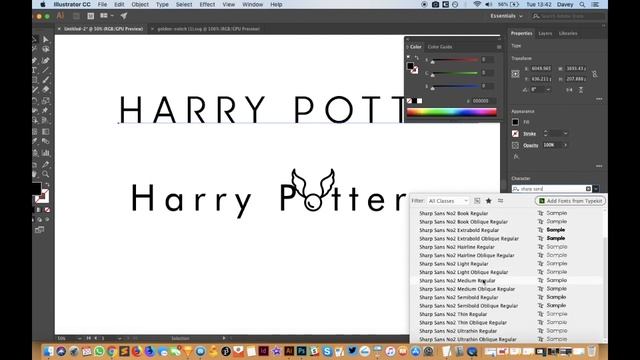Select the Gradient tool
Viewport: 640px width, 360px height.
click(46, 131)
